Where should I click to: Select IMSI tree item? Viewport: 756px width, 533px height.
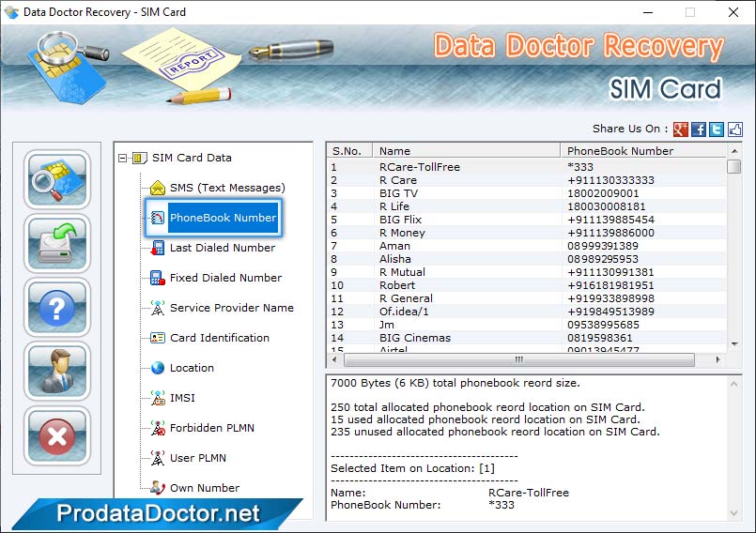[182, 398]
